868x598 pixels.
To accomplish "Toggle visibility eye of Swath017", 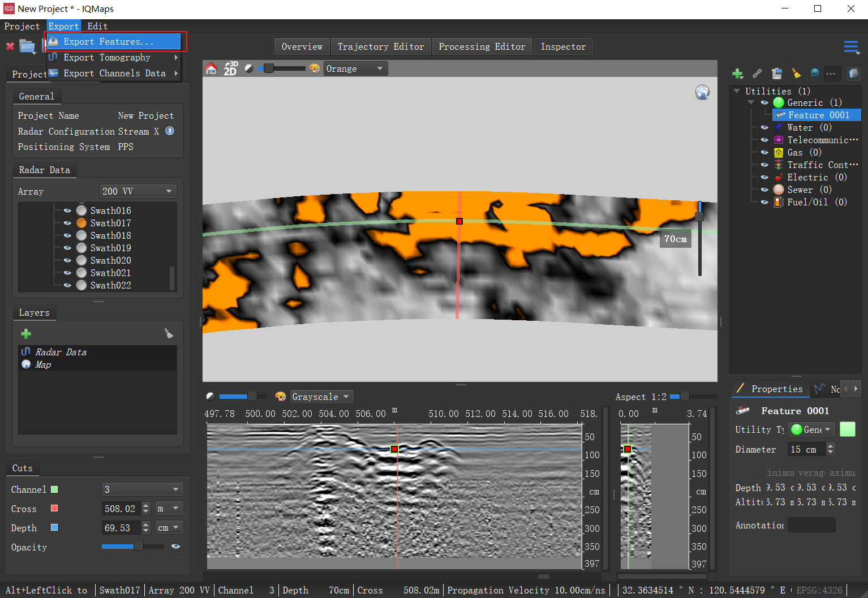I will click(67, 223).
